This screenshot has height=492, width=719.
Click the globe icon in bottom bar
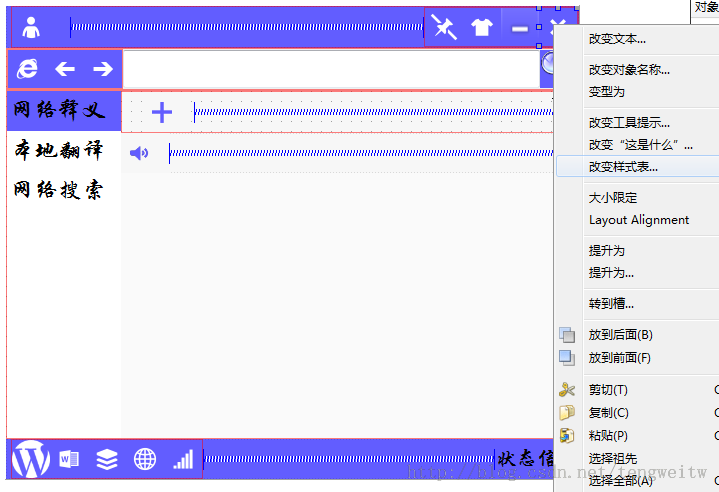145,459
